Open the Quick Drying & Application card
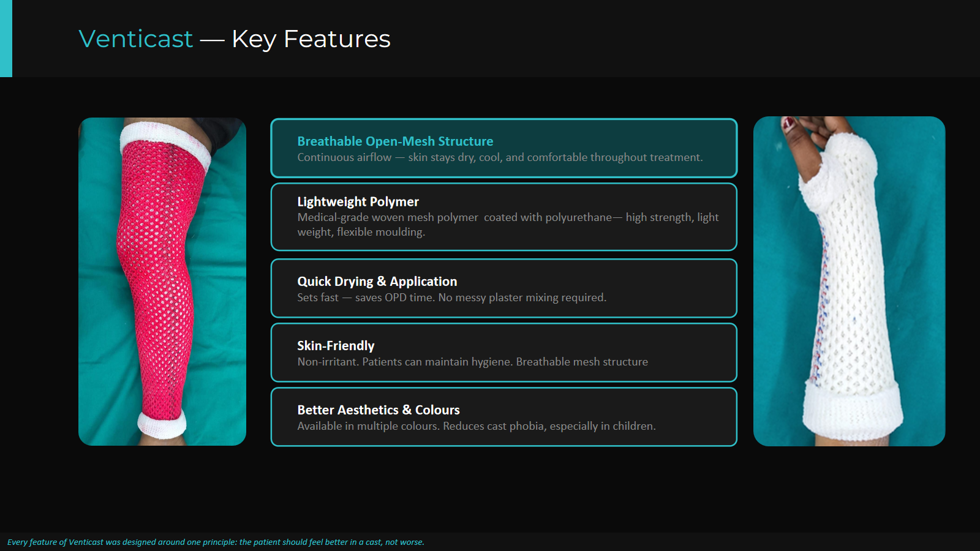Screen dimensions: 980x551 coord(504,288)
